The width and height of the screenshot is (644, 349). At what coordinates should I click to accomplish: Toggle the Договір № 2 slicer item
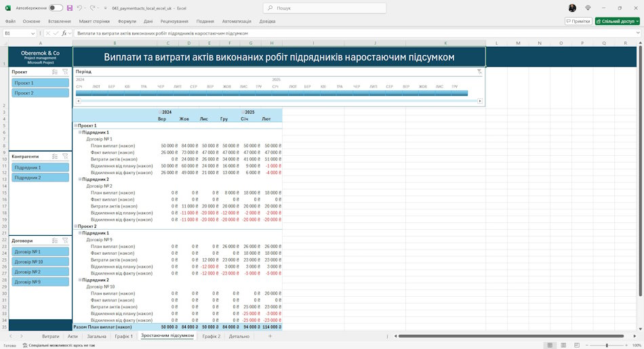[x=40, y=272]
